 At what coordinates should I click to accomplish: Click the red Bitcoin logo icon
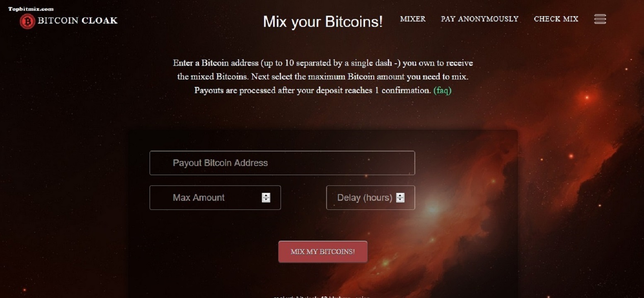coord(27,21)
